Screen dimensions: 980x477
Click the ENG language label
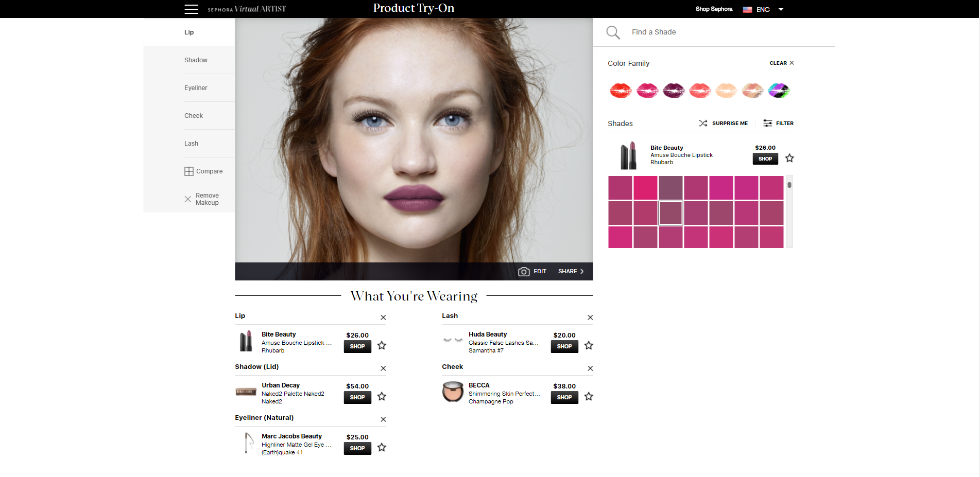pyautogui.click(x=763, y=9)
